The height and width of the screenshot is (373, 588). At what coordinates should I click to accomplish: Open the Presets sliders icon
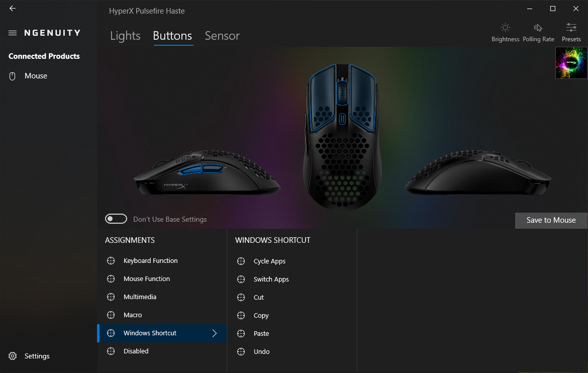(x=571, y=27)
